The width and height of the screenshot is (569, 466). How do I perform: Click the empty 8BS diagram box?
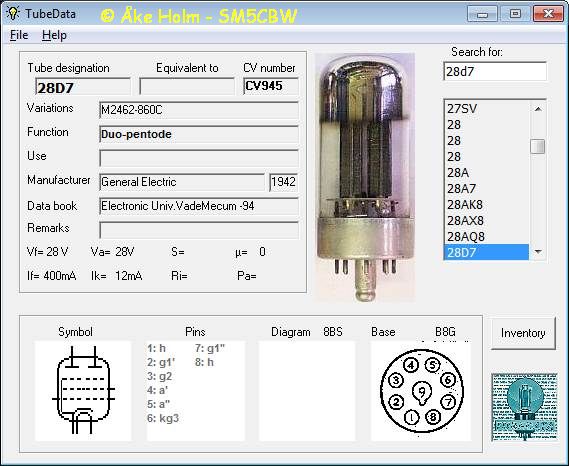[307, 391]
